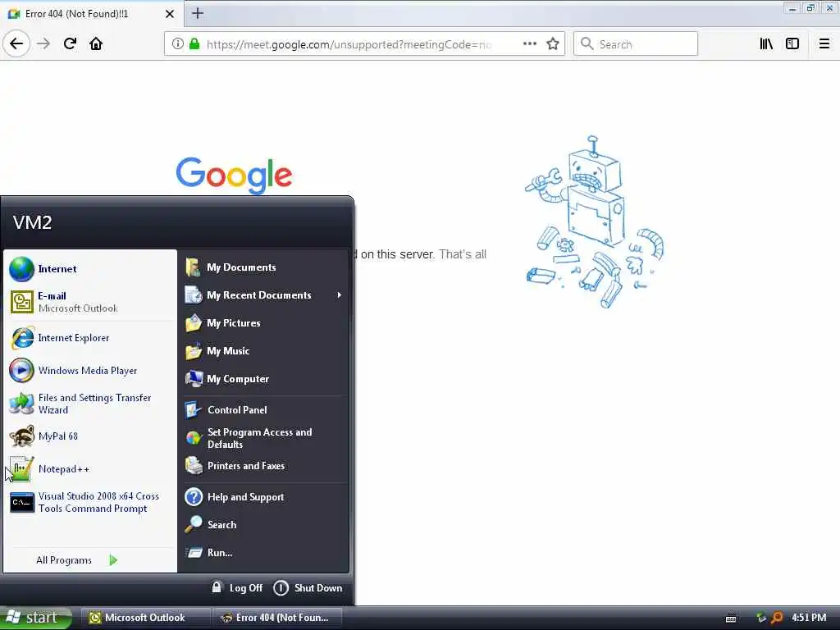Open the Run... dialog
The height and width of the screenshot is (630, 840).
point(265,552)
